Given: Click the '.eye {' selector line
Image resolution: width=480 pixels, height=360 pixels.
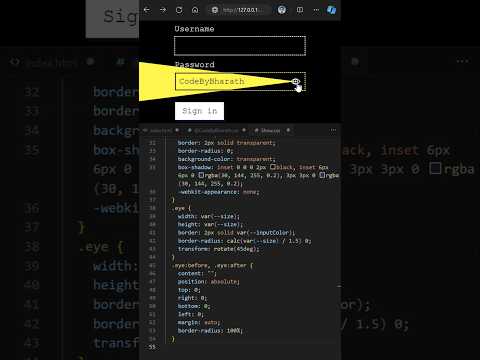Looking at the screenshot, I should click(182, 208).
